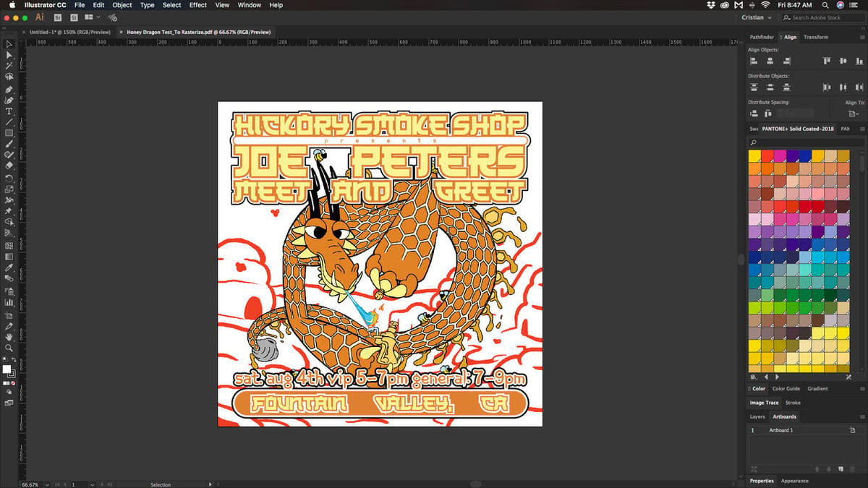Open the Align To dropdown
This screenshot has width=868, height=488.
click(854, 114)
